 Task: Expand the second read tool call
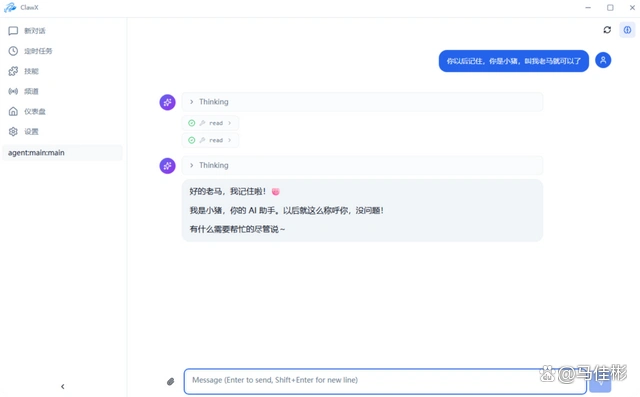tap(210, 140)
